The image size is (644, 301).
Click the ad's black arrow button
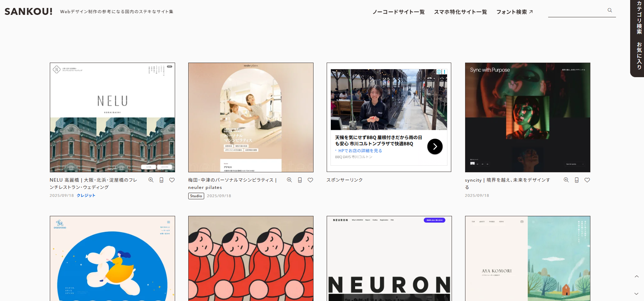click(x=435, y=147)
